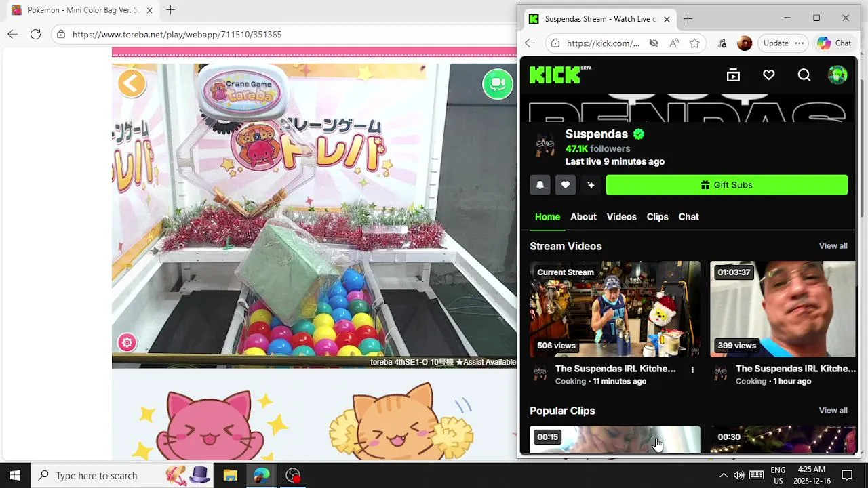Click the tracking prevention eye icon
Viewport: 868px width, 488px height.
pos(654,43)
